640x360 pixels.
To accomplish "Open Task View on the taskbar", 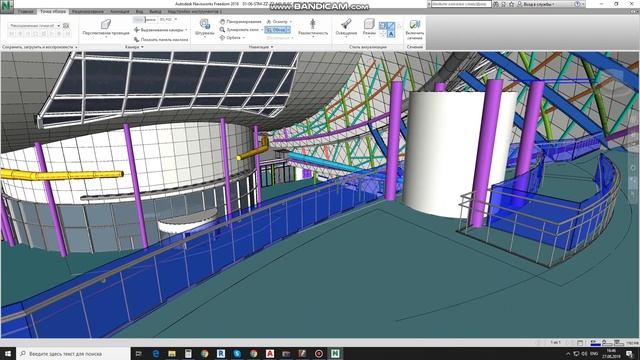I will tap(138, 353).
